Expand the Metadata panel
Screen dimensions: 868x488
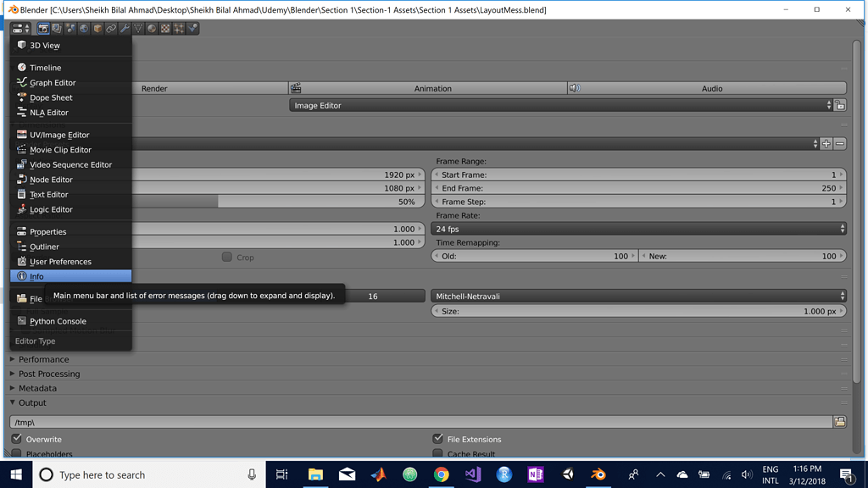point(33,388)
